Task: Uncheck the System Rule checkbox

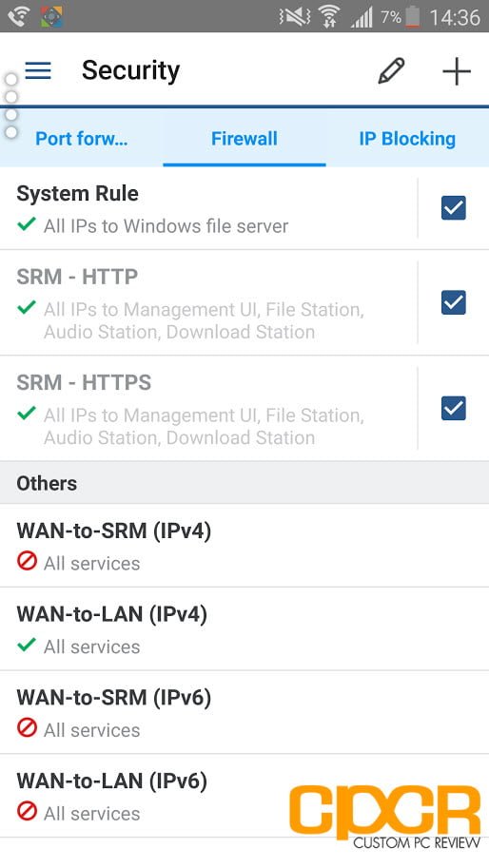Action: (453, 208)
